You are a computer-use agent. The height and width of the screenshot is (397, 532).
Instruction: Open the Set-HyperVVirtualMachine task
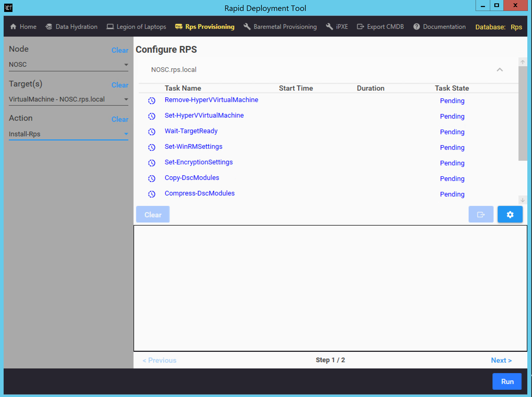coord(204,116)
